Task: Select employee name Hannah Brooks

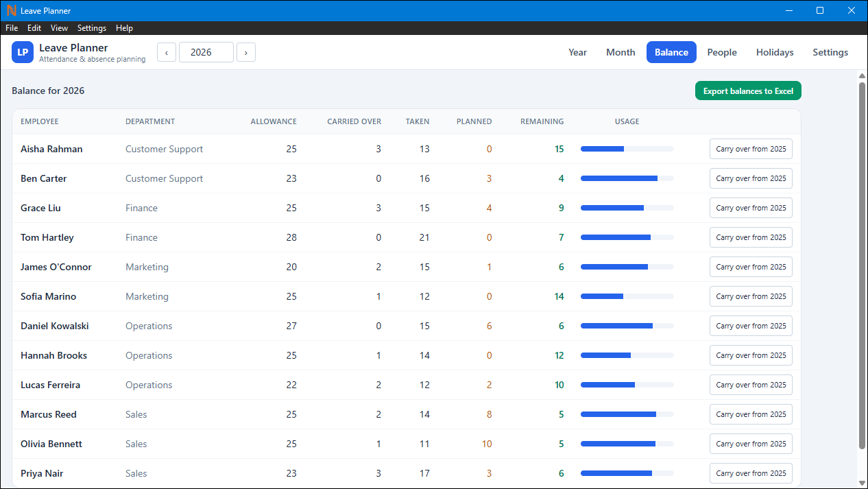Action: (53, 355)
